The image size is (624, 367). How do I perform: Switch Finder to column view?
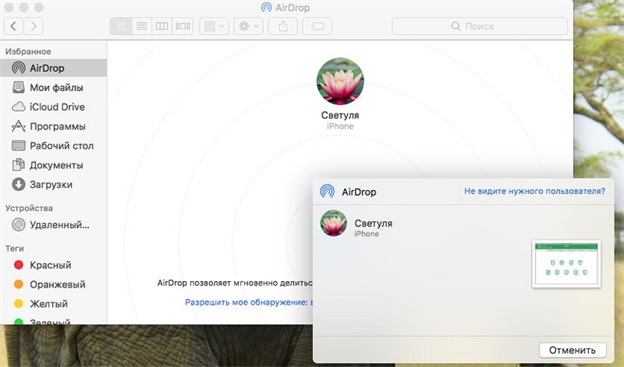(x=162, y=26)
